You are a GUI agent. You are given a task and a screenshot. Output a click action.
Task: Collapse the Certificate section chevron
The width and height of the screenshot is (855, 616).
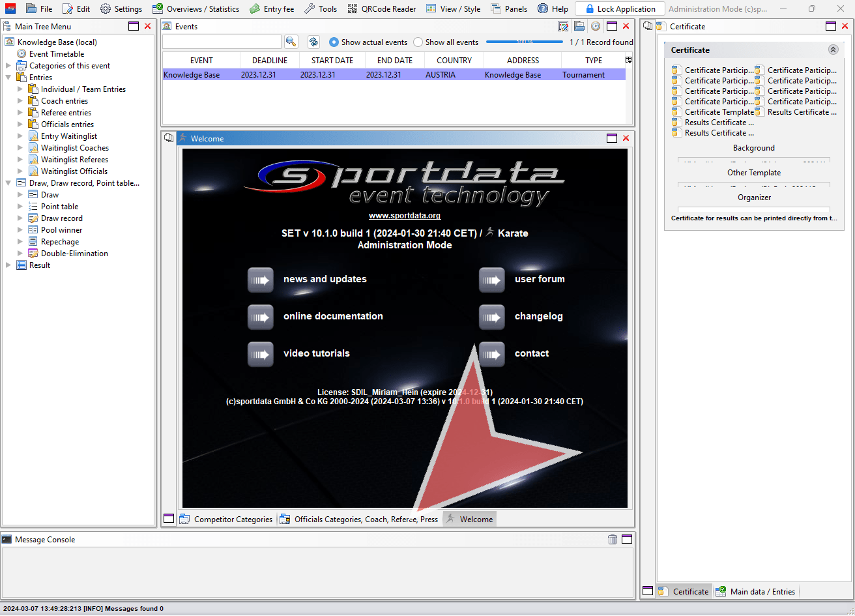(x=833, y=50)
